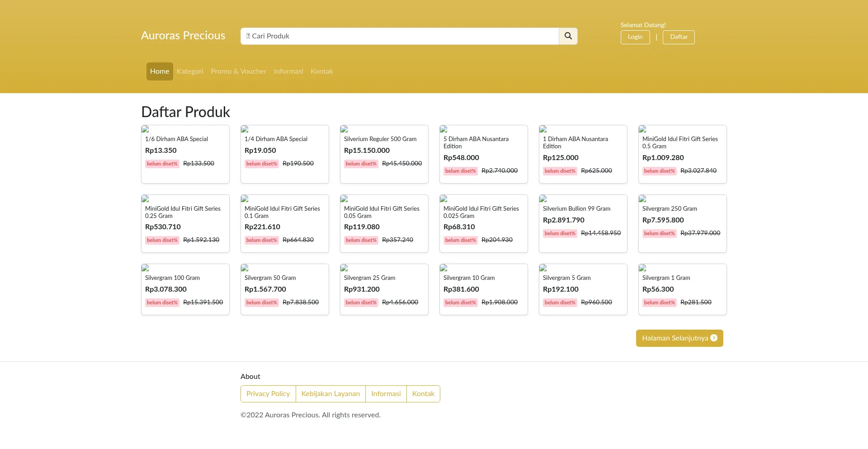Open the Privacy Policy footer link
The width and height of the screenshot is (868, 449).
268,394
